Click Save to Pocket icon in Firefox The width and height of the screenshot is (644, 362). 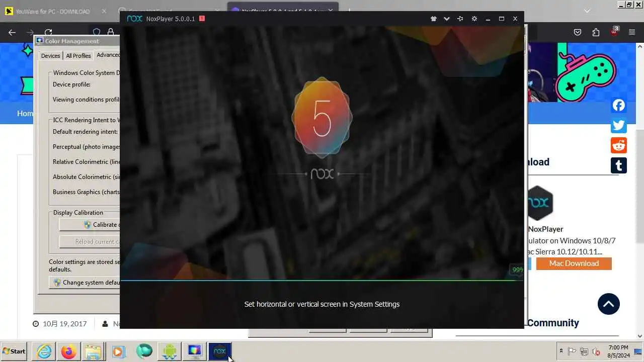(578, 32)
